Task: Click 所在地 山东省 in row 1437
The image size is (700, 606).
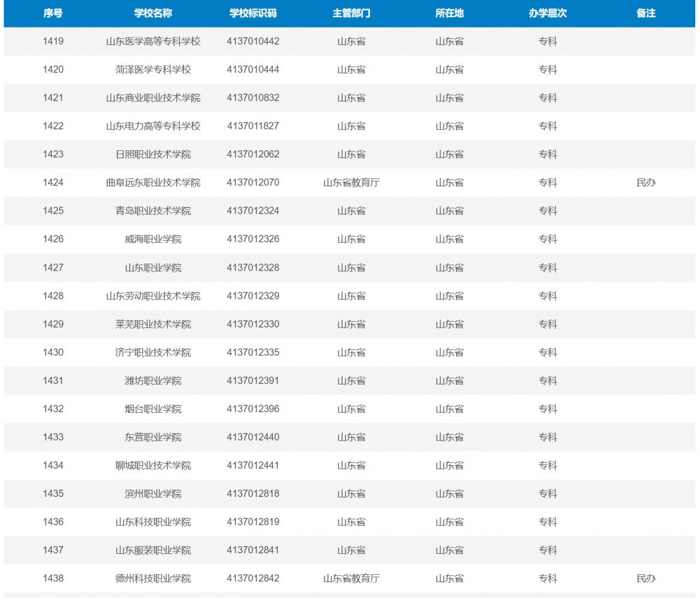Action: pos(450,550)
